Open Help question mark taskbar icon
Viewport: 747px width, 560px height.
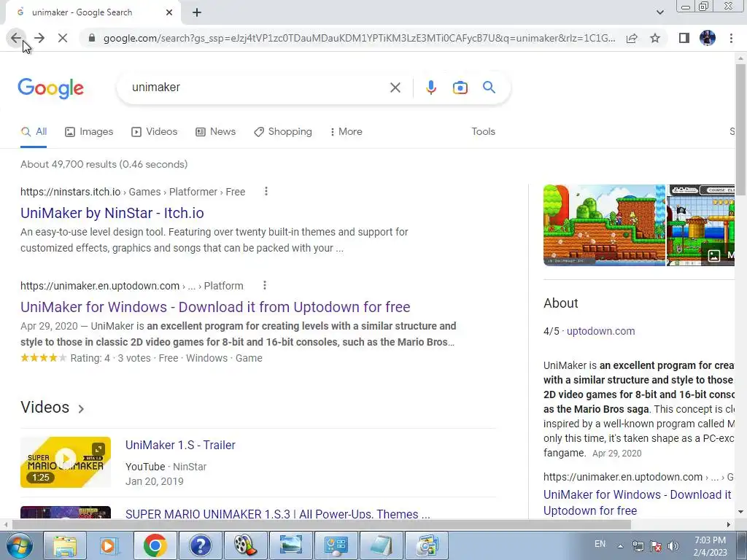(x=200, y=545)
